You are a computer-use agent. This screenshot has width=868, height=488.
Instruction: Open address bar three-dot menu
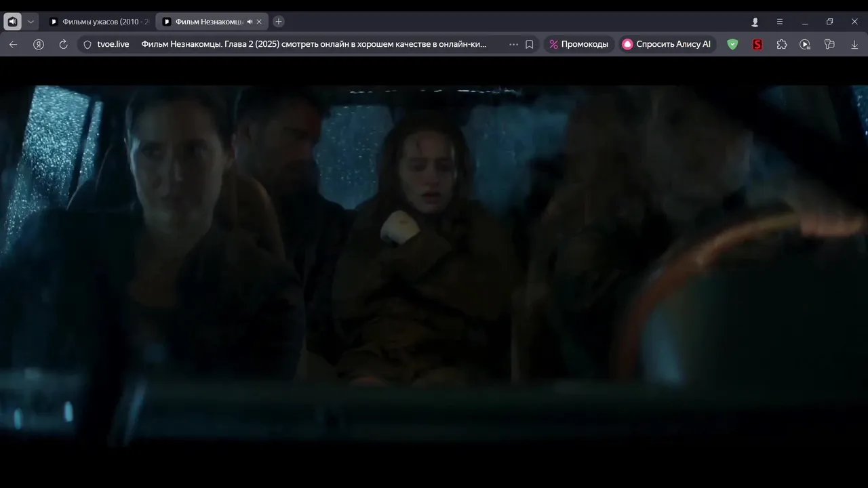tap(513, 44)
